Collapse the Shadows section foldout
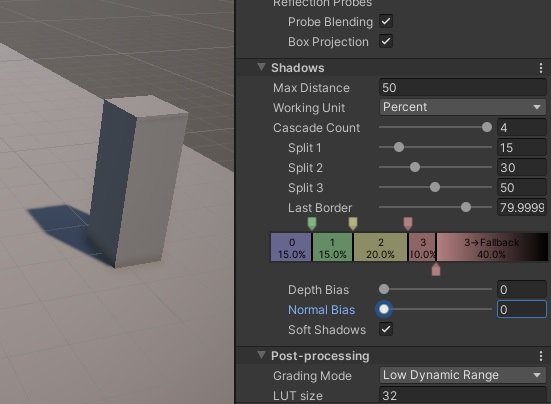This screenshot has width=551, height=404. coord(261,67)
